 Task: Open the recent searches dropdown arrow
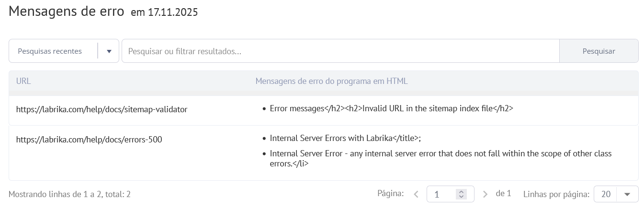tap(109, 51)
